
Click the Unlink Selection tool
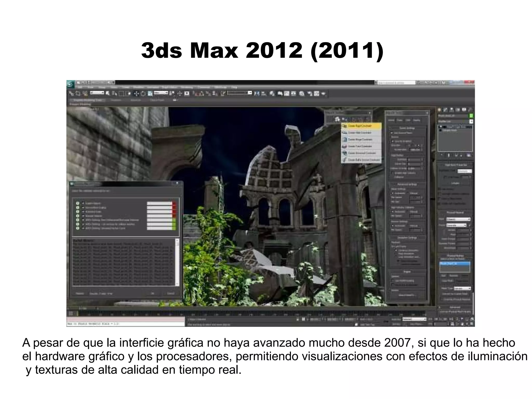click(78, 93)
